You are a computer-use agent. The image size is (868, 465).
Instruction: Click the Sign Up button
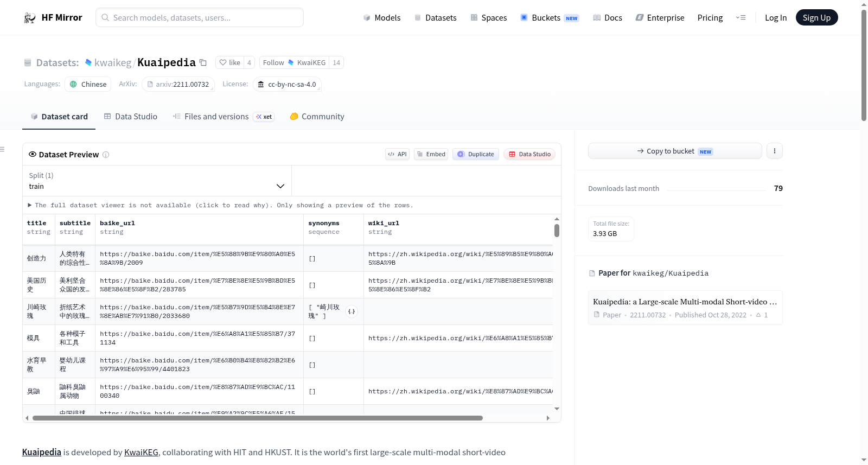[x=816, y=18]
